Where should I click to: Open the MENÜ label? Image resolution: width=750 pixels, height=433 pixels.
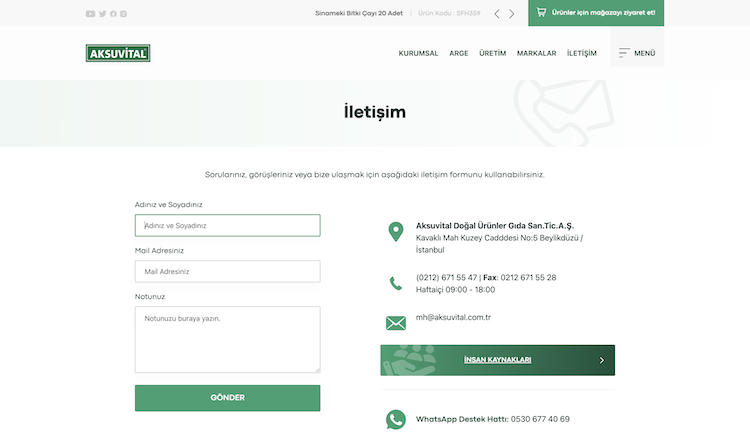645,53
